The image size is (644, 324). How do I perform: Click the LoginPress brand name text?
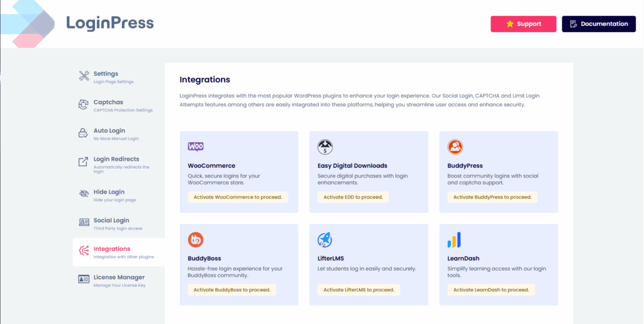click(110, 23)
